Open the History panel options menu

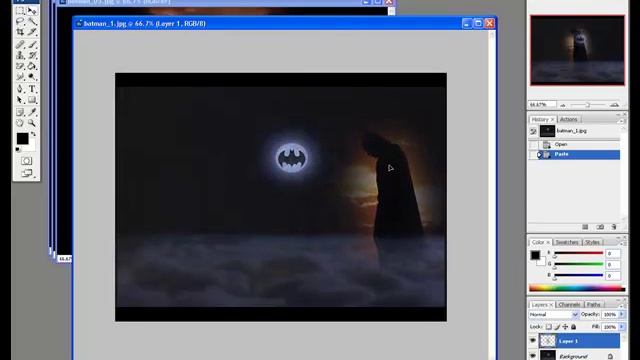pyautogui.click(x=622, y=121)
